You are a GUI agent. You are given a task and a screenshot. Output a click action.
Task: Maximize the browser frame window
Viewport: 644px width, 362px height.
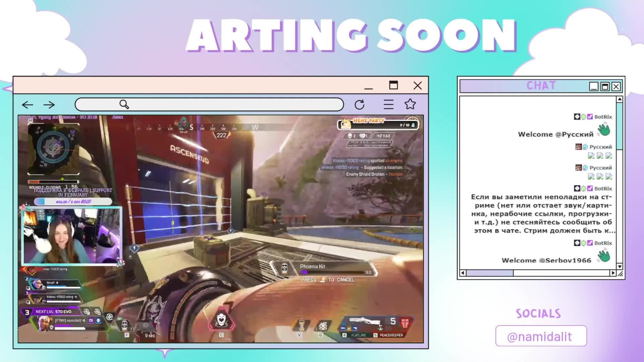coord(393,85)
